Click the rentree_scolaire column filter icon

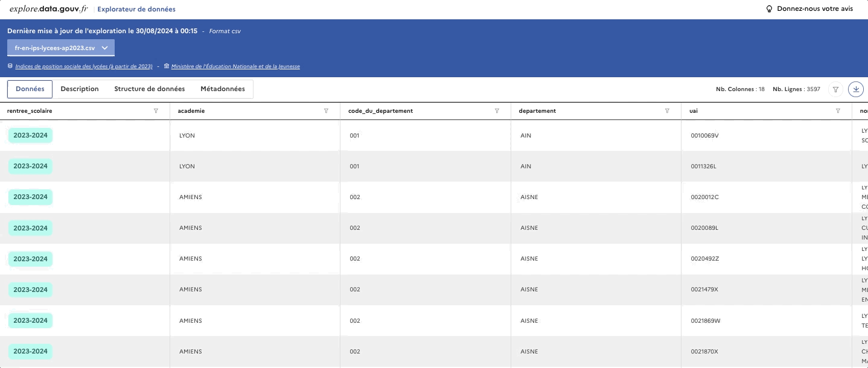pyautogui.click(x=156, y=111)
